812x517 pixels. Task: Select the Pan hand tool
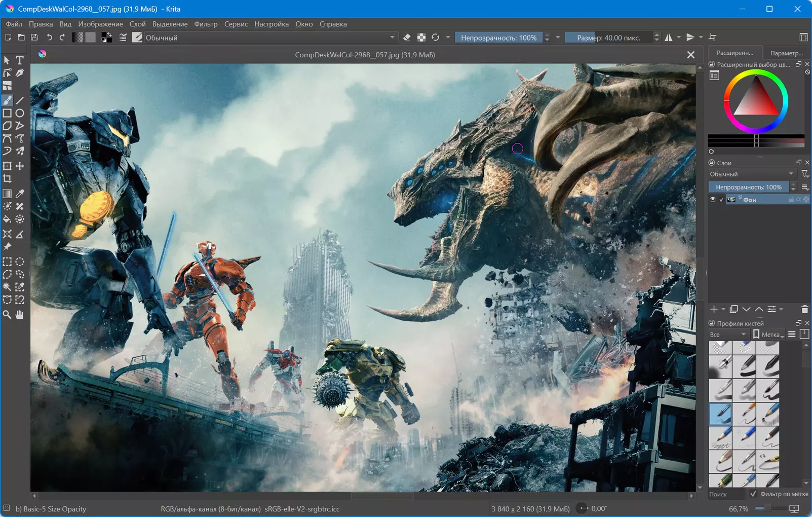[20, 315]
